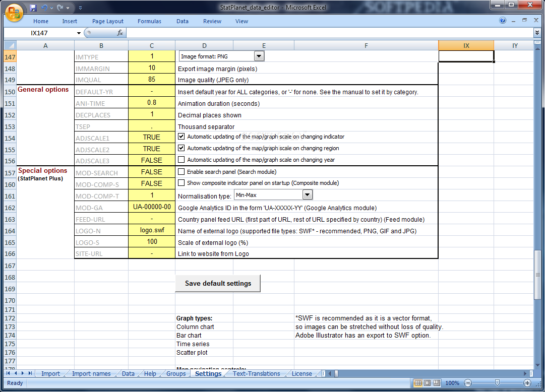Open the round Office button menu
Image resolution: width=545 pixels, height=392 pixels.
[x=14, y=13]
